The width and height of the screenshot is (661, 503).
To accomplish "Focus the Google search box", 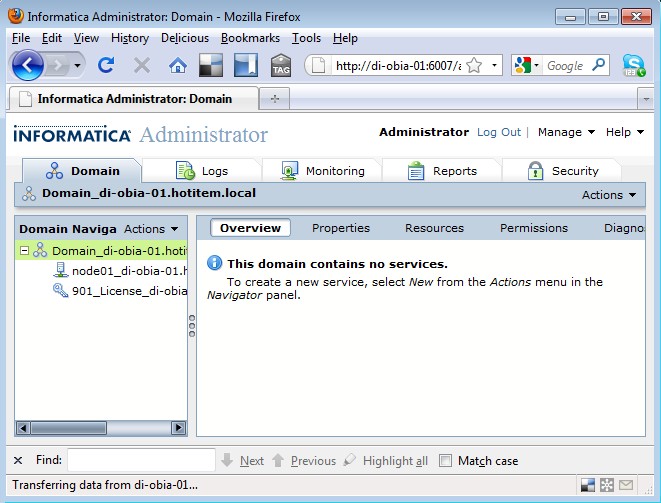I will coord(565,65).
